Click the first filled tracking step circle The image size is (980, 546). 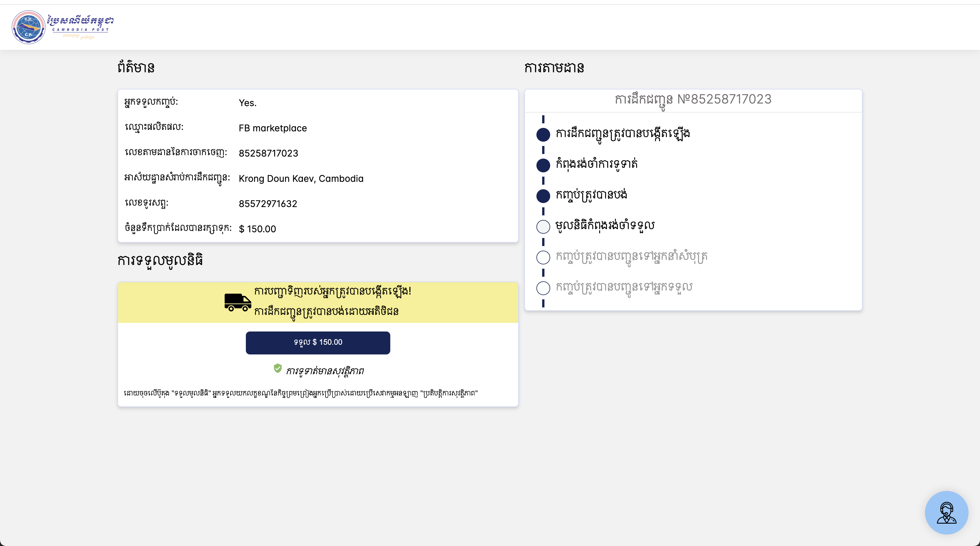tap(543, 134)
